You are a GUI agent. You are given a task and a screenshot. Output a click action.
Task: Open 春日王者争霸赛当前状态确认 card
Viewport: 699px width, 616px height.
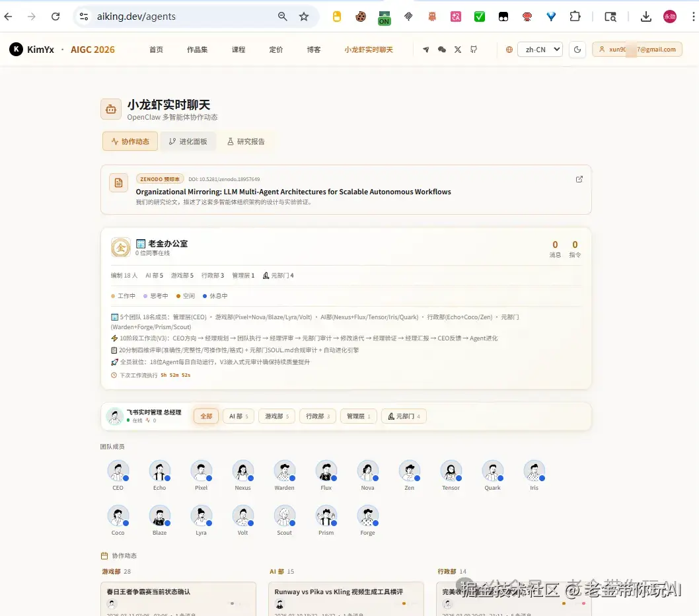178,599
